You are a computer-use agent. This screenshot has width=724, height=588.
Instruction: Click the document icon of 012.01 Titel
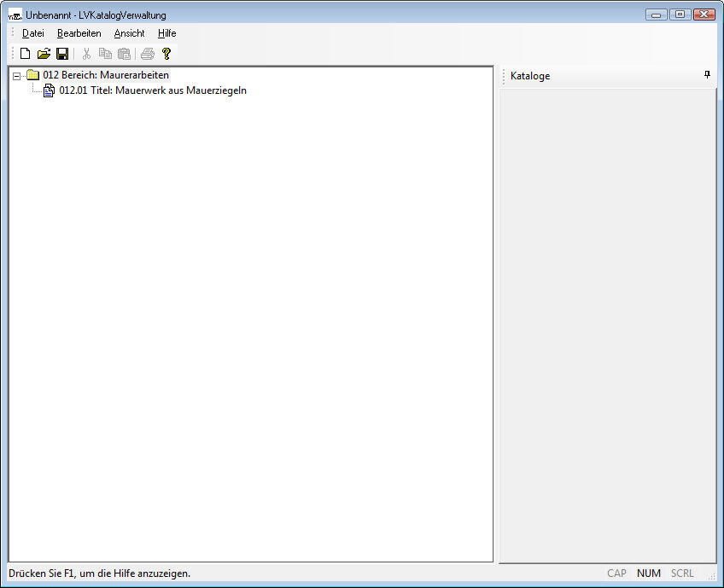point(49,90)
